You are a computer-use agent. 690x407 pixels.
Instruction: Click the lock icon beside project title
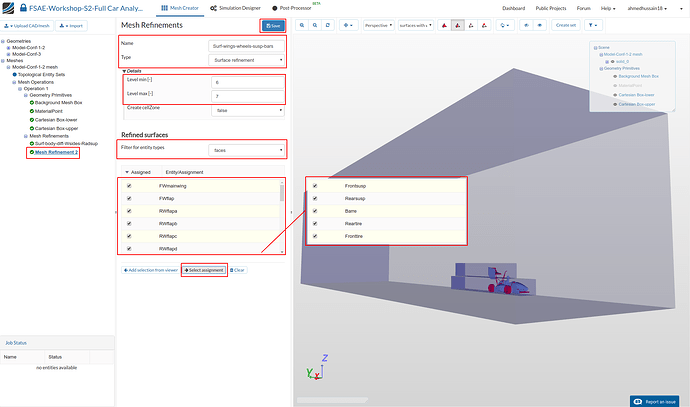(23, 8)
